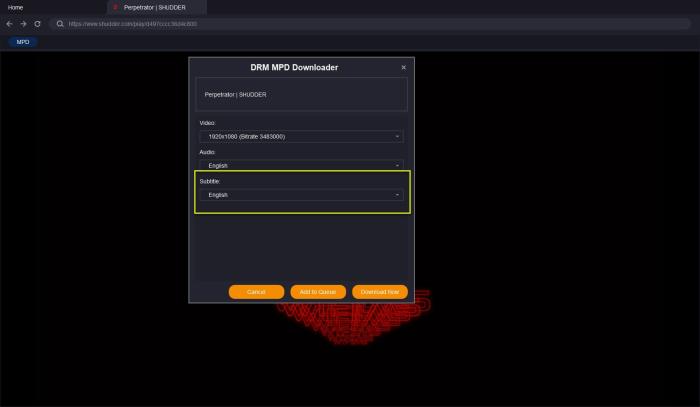Image resolution: width=700 pixels, height=407 pixels.
Task: Click the MPD badge button
Action: (23, 42)
